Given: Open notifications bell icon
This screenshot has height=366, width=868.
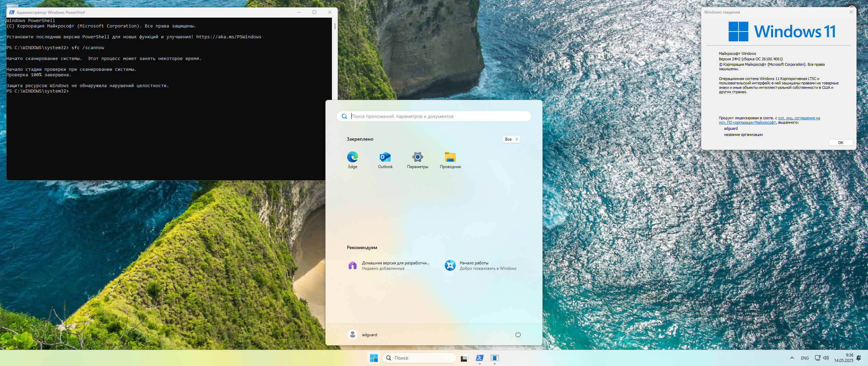Looking at the screenshot, I should coord(859,358).
